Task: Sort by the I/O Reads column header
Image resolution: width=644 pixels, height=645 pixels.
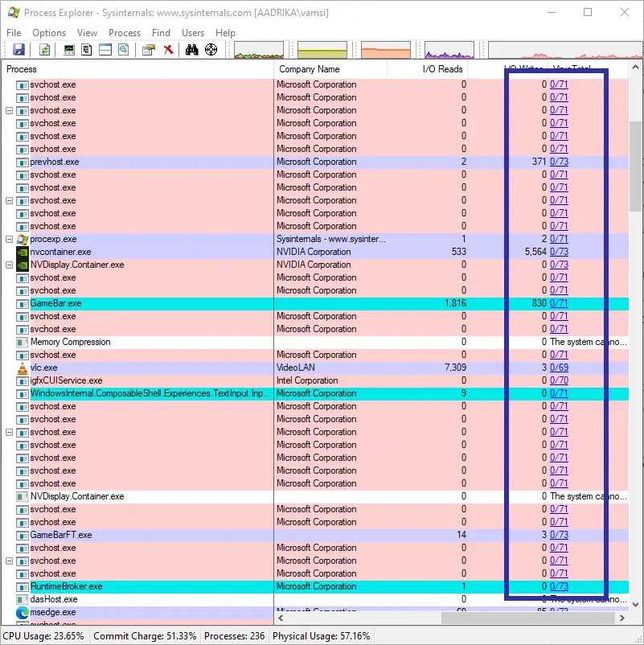Action: tap(427, 69)
